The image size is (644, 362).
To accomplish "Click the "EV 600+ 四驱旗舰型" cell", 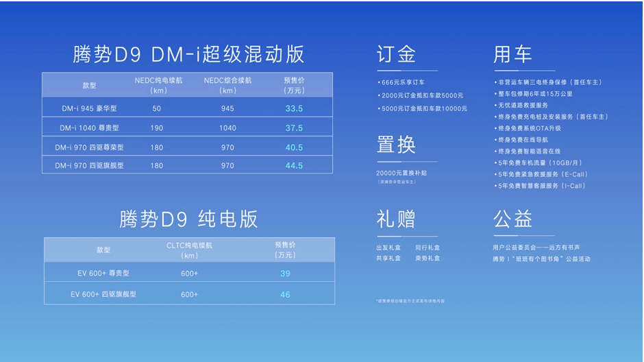I will coord(103,294).
